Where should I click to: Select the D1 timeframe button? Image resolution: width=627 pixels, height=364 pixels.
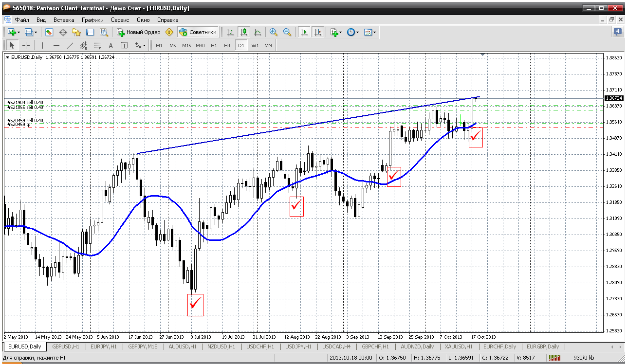point(241,45)
